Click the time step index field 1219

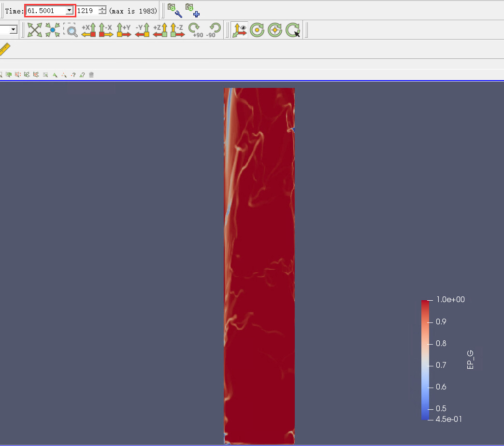click(86, 10)
